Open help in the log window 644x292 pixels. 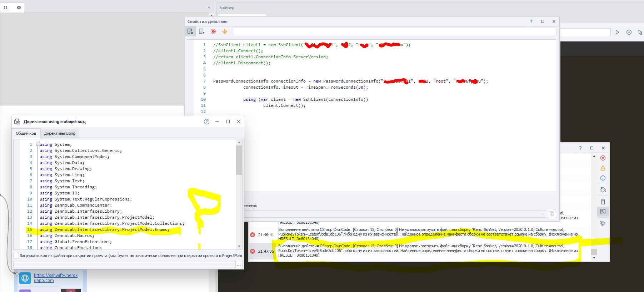580,148
